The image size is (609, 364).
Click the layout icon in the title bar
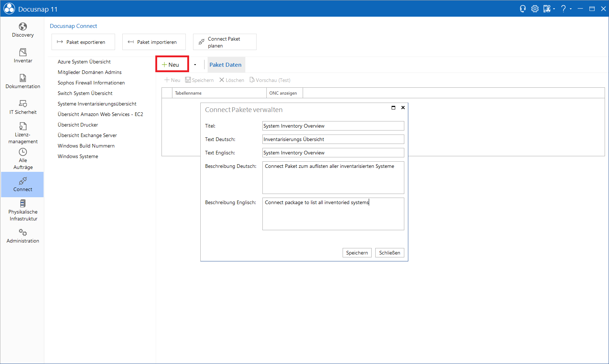click(x=547, y=9)
